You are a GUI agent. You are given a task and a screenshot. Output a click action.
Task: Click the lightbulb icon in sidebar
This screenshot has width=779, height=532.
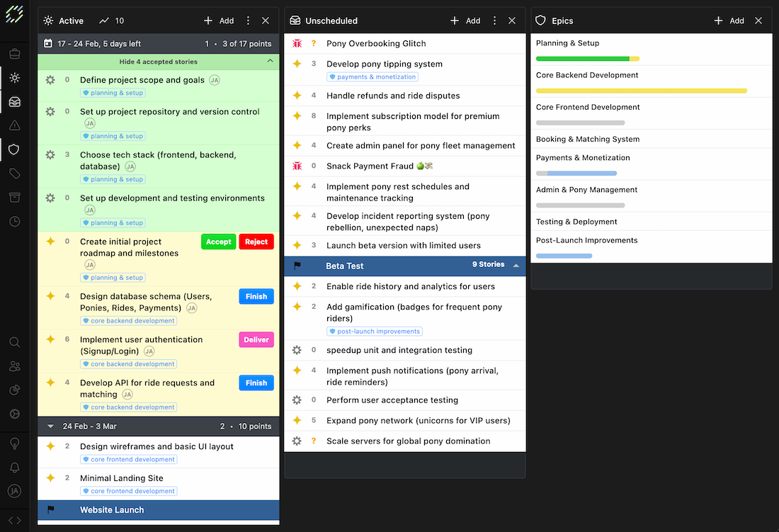[x=14, y=443]
